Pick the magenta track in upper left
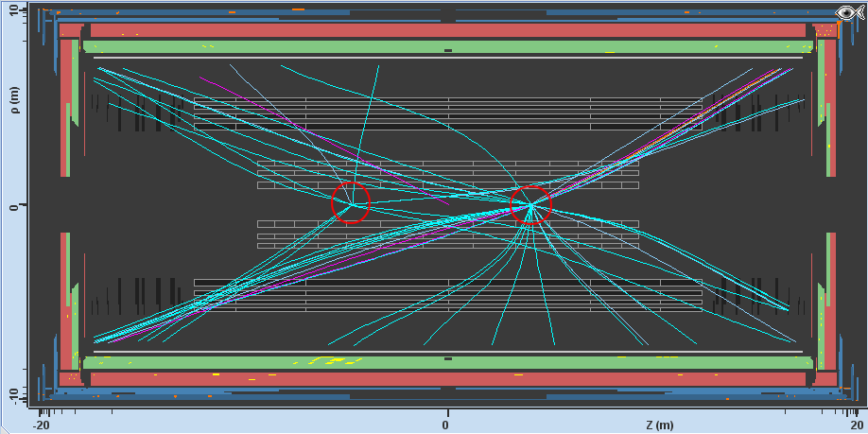The width and height of the screenshot is (868, 434). pos(284,113)
